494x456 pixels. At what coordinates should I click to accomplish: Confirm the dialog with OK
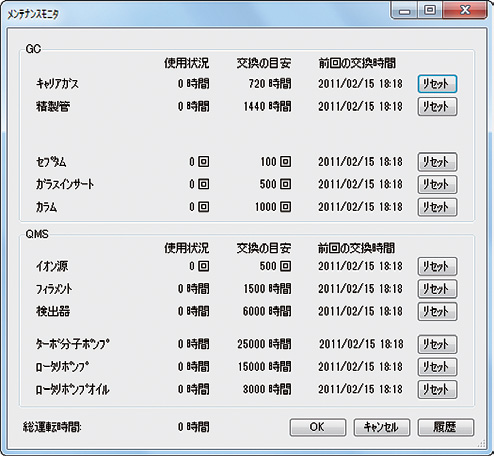click(x=318, y=427)
